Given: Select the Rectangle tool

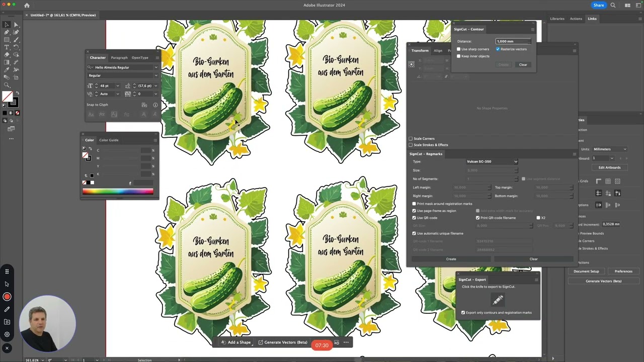Looking at the screenshot, I should pos(7,40).
